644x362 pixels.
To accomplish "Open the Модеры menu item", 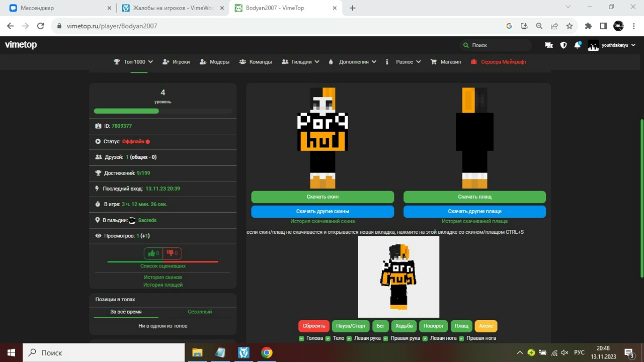I will (x=215, y=62).
